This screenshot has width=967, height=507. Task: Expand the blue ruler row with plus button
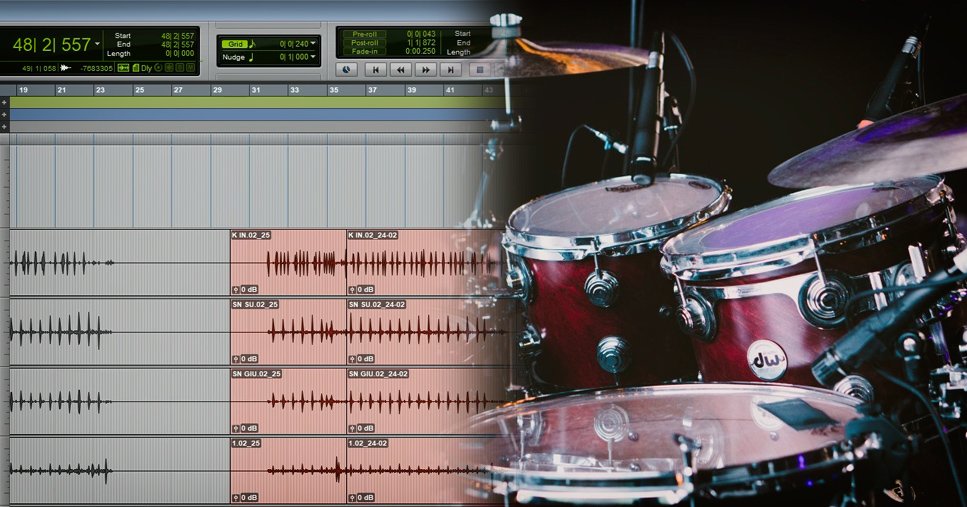pyautogui.click(x=4, y=114)
